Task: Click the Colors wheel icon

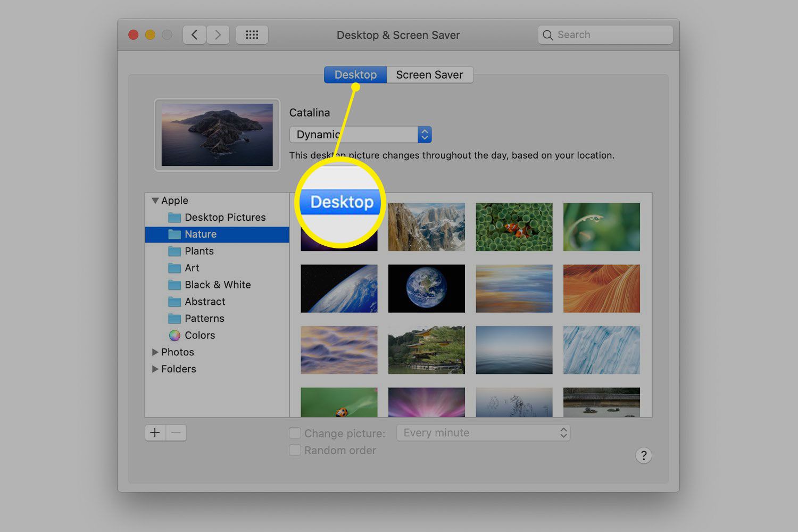Action: (174, 336)
